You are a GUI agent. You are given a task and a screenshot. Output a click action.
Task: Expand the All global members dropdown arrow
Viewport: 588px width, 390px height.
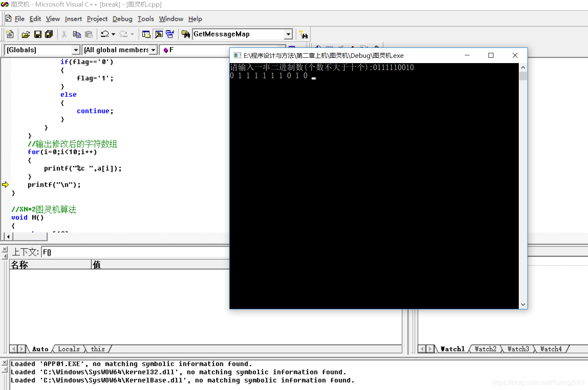(x=153, y=50)
